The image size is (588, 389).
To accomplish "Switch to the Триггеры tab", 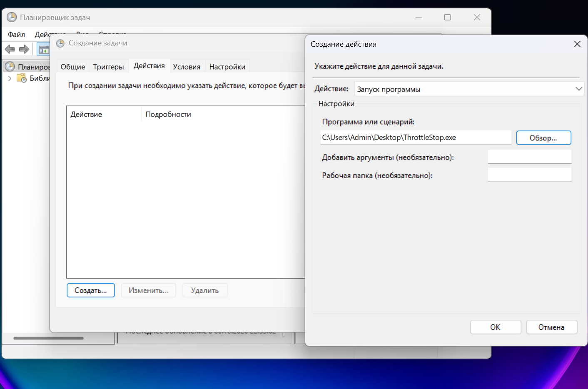I will coord(108,67).
